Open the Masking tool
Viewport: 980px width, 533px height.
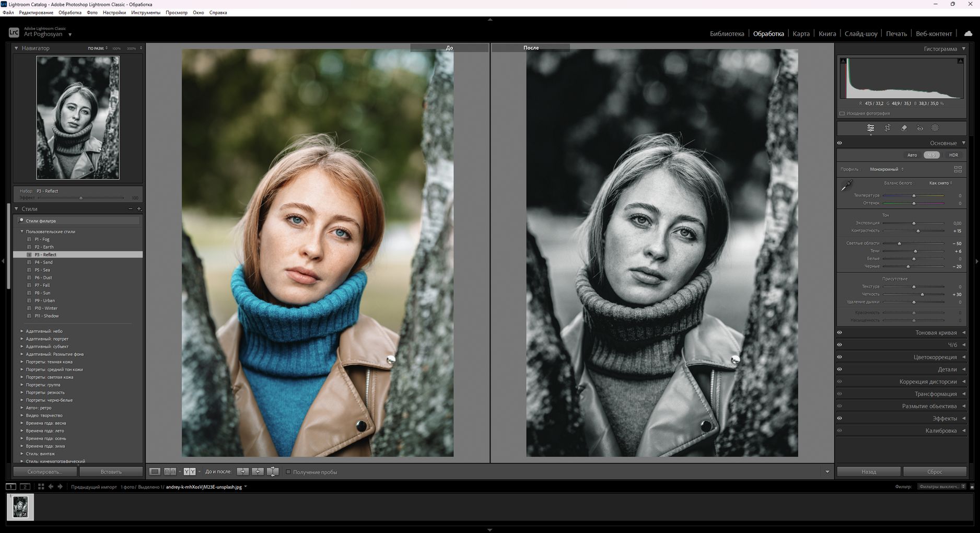tap(935, 128)
